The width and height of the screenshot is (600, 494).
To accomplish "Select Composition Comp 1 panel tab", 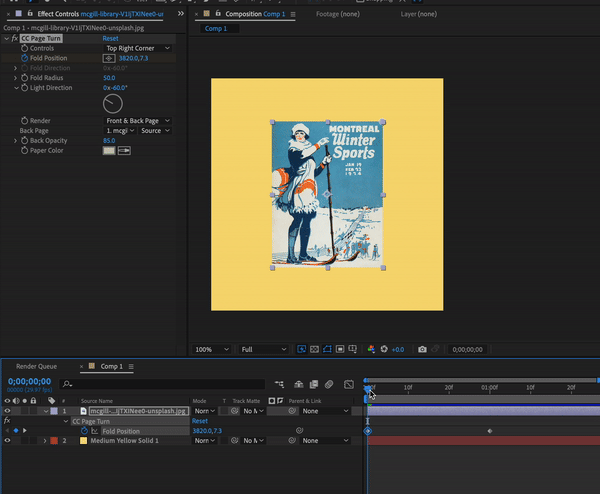I will point(255,14).
